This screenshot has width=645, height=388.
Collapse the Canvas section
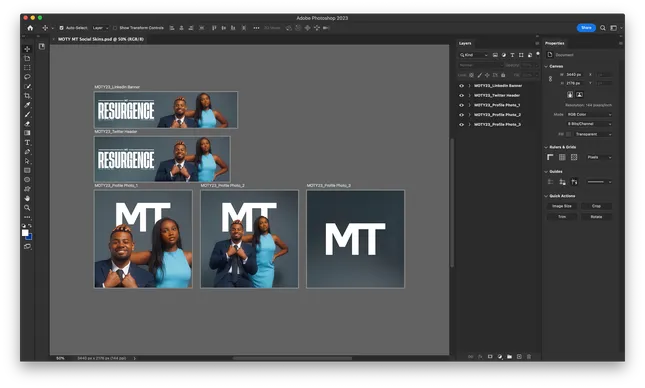pos(546,66)
